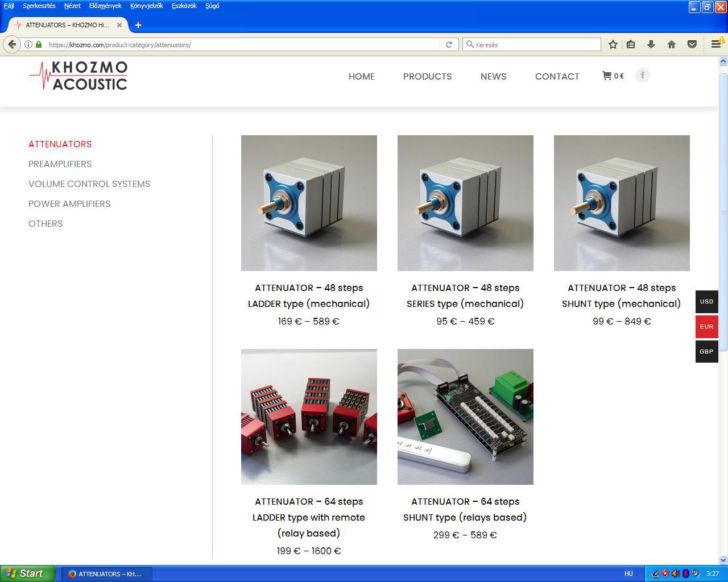Click the page scrollbar down arrow
This screenshot has width=728, height=582.
coord(723,560)
